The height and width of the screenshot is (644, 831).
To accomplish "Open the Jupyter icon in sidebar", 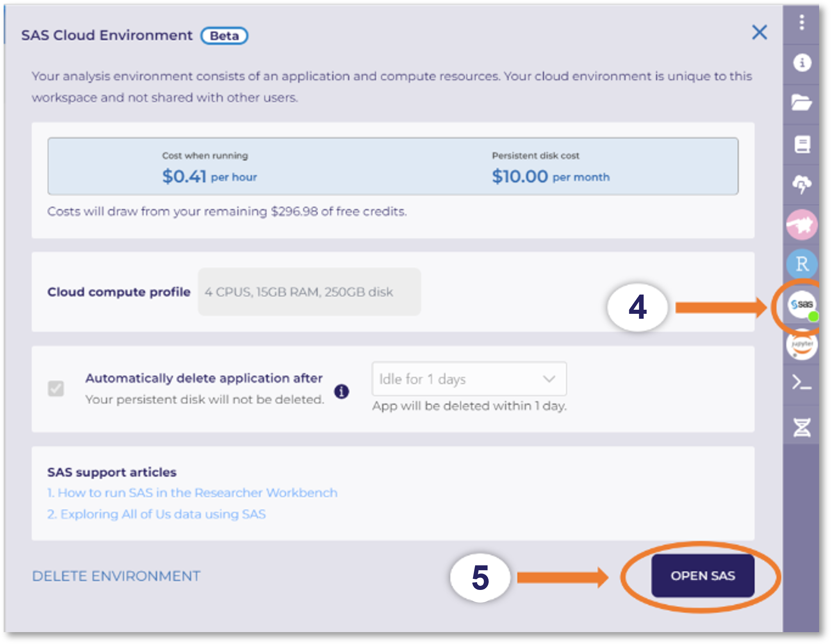I will pos(801,345).
